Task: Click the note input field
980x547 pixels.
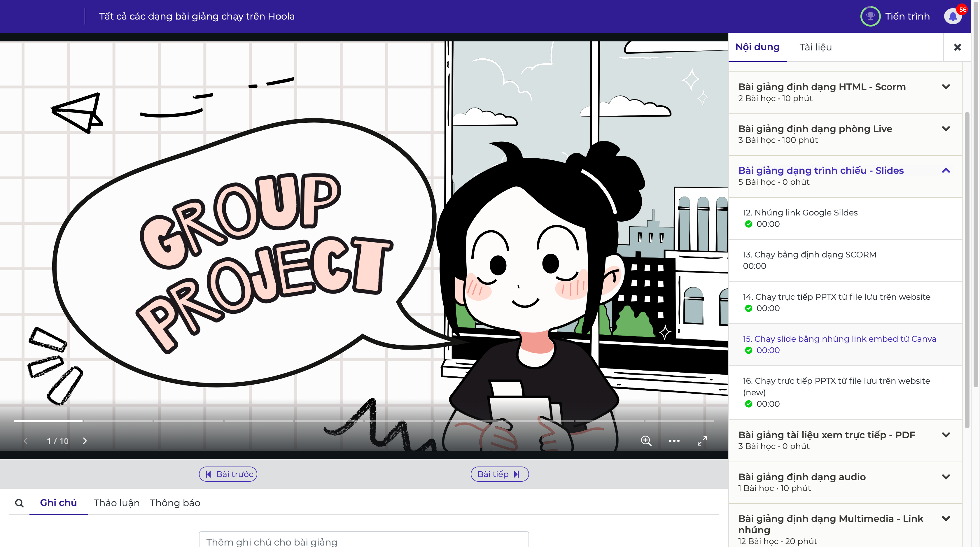Action: [364, 541]
